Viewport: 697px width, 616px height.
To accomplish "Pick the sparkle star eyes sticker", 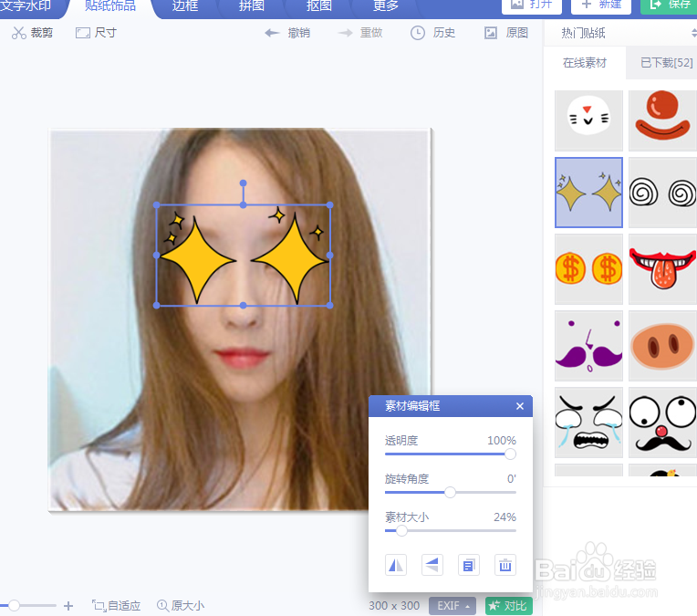I will 588,193.
